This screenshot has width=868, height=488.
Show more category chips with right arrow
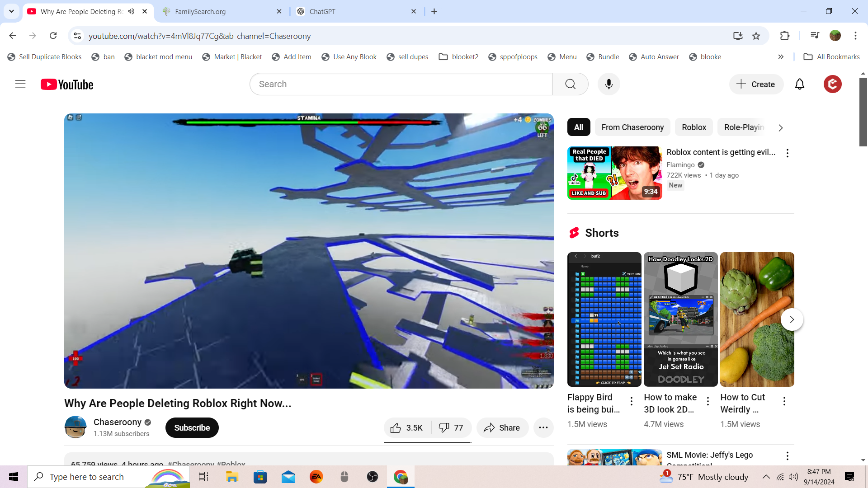[x=780, y=128]
